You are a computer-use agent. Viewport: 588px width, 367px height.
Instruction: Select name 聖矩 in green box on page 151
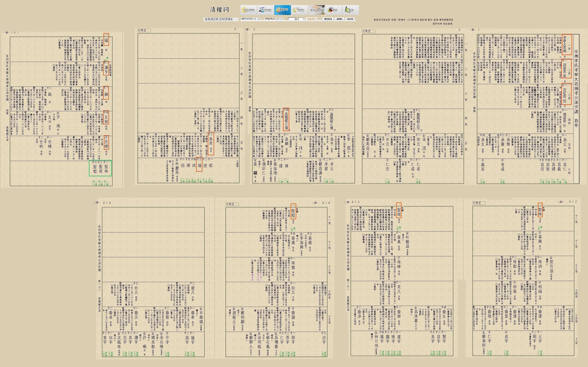[x=95, y=169]
